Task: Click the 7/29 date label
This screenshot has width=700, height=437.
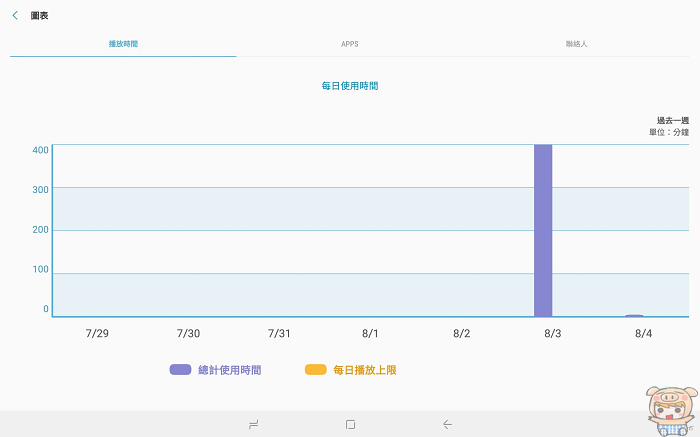Action: pos(97,333)
